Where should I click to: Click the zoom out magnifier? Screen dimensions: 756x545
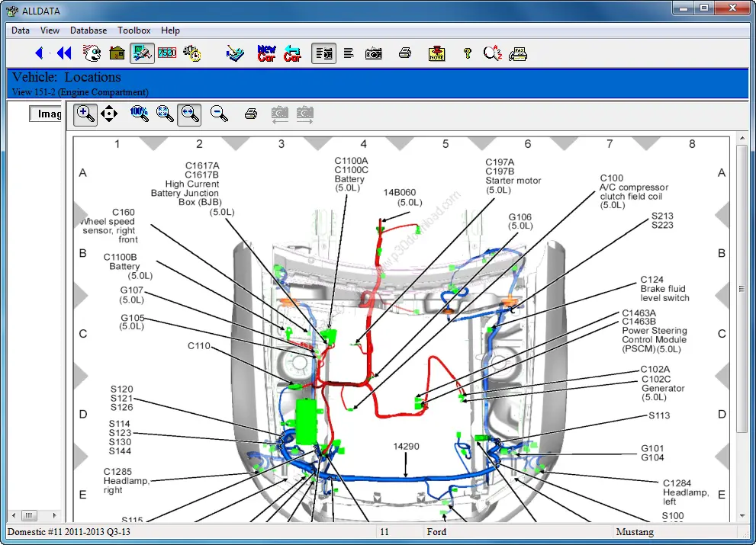point(219,114)
